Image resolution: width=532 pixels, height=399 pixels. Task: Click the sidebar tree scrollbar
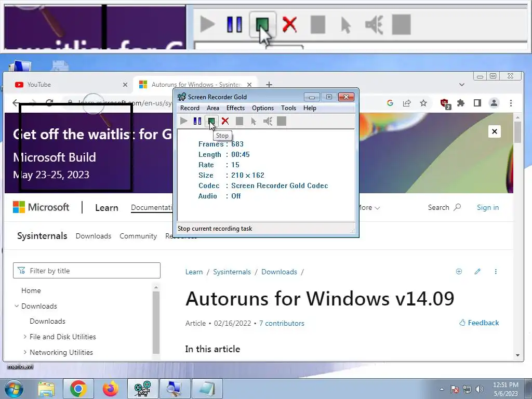pos(156,322)
